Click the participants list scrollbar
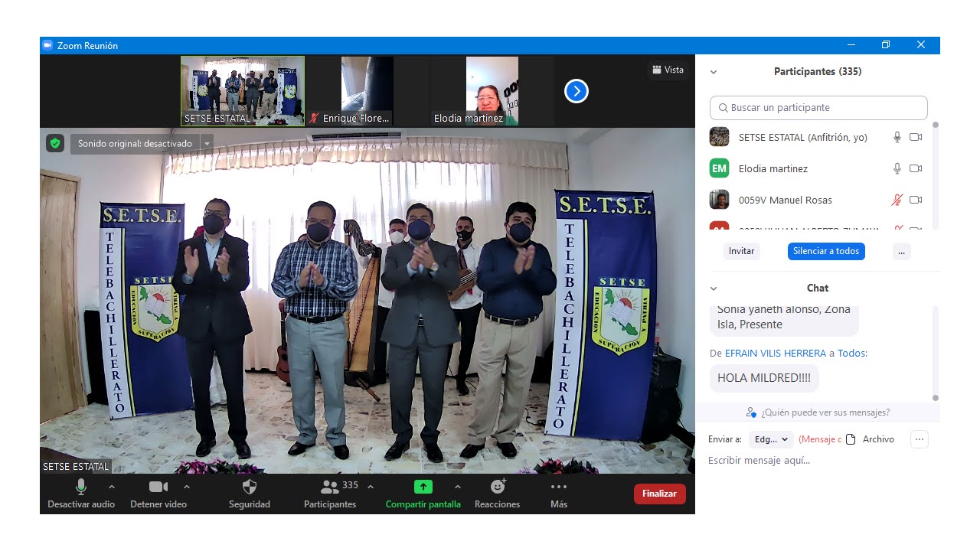Screen dimensions: 980x551 (935, 176)
